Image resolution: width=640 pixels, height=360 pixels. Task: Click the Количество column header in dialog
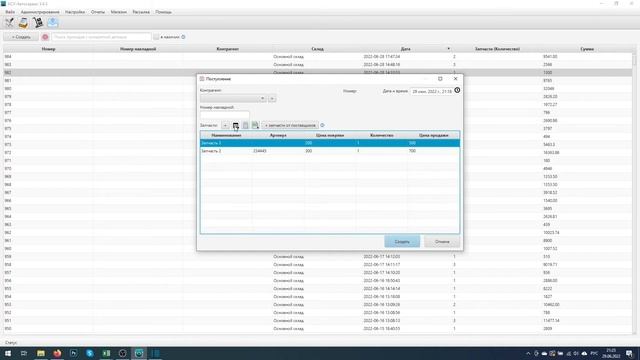point(382,135)
